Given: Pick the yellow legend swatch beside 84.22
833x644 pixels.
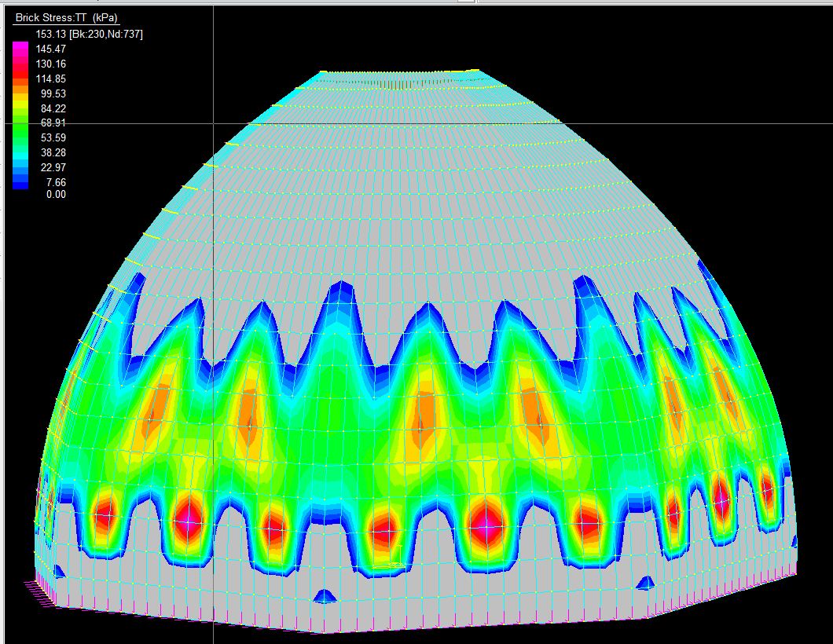Looking at the screenshot, I should click(x=20, y=109).
